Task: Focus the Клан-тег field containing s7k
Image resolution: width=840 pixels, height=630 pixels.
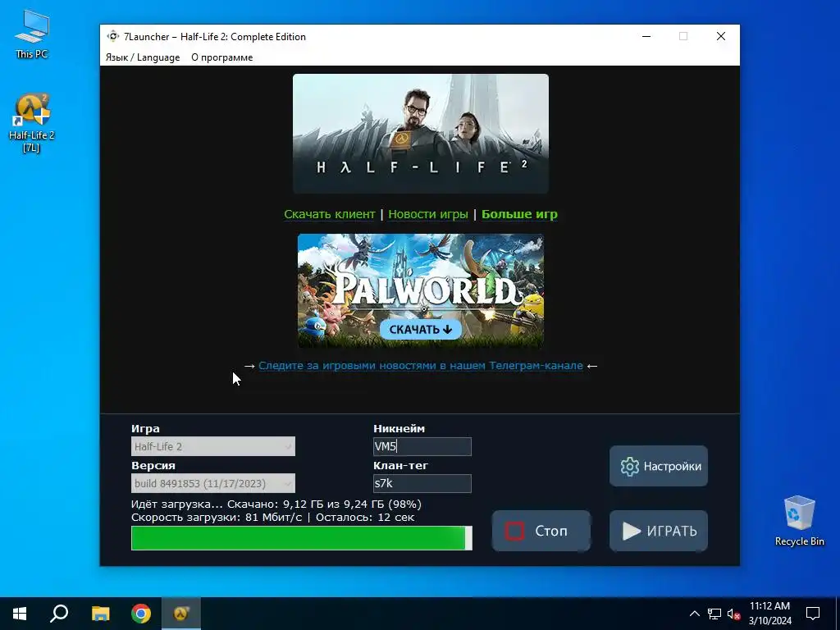Action: click(422, 483)
